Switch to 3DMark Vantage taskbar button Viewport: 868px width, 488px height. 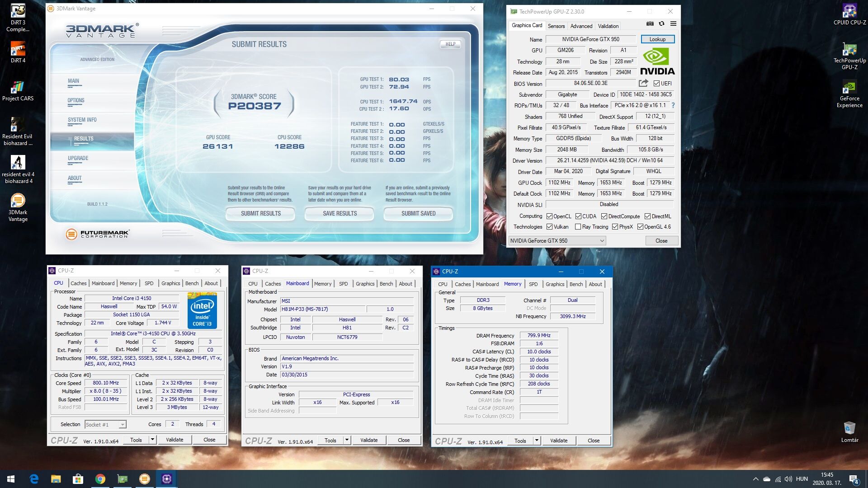145,479
